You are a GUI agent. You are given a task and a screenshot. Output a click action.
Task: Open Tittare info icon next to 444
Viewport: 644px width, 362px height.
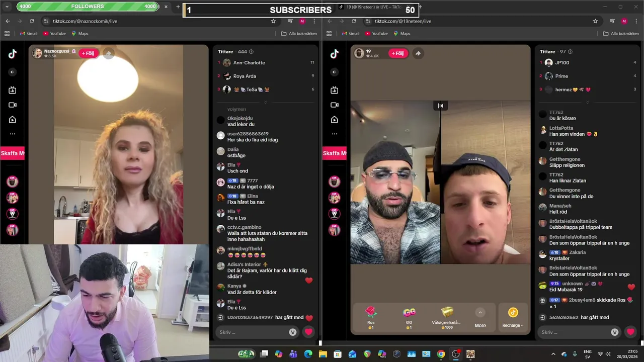point(251,52)
